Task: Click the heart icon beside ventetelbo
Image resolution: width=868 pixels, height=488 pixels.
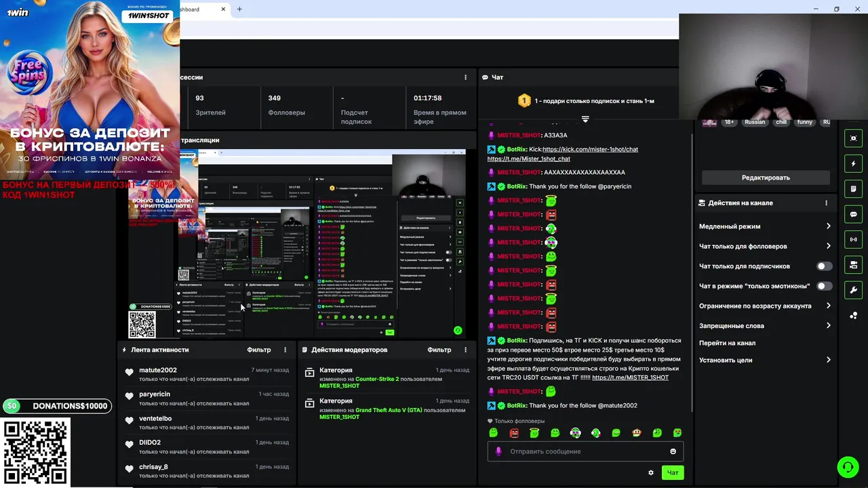Action: pyautogui.click(x=129, y=420)
